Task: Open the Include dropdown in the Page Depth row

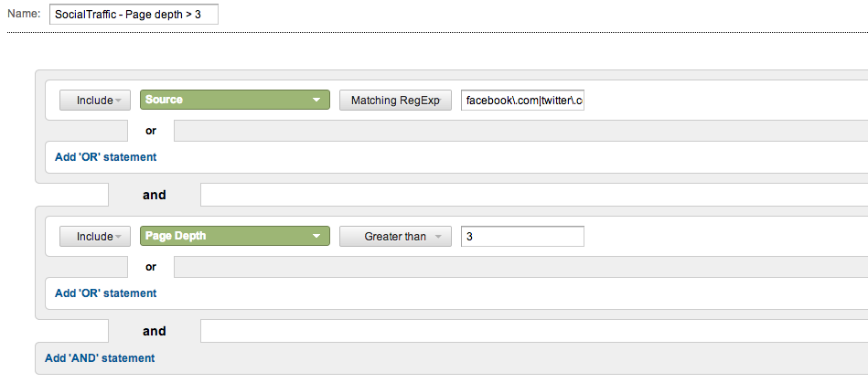Action: 95,236
